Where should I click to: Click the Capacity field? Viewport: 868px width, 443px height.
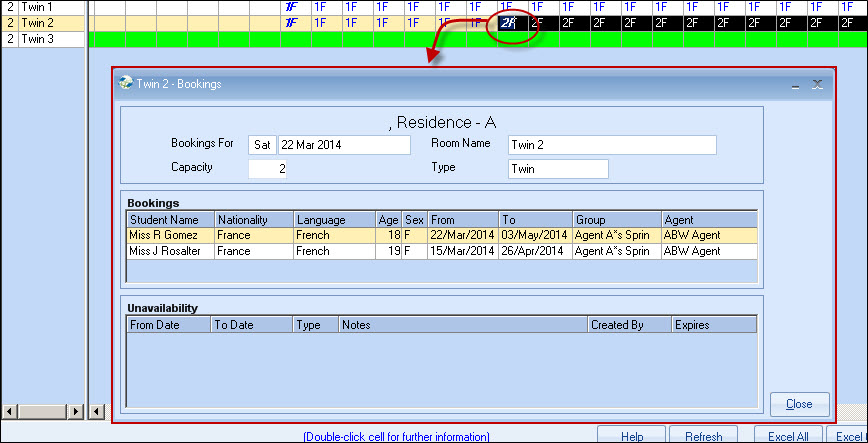coord(268,169)
